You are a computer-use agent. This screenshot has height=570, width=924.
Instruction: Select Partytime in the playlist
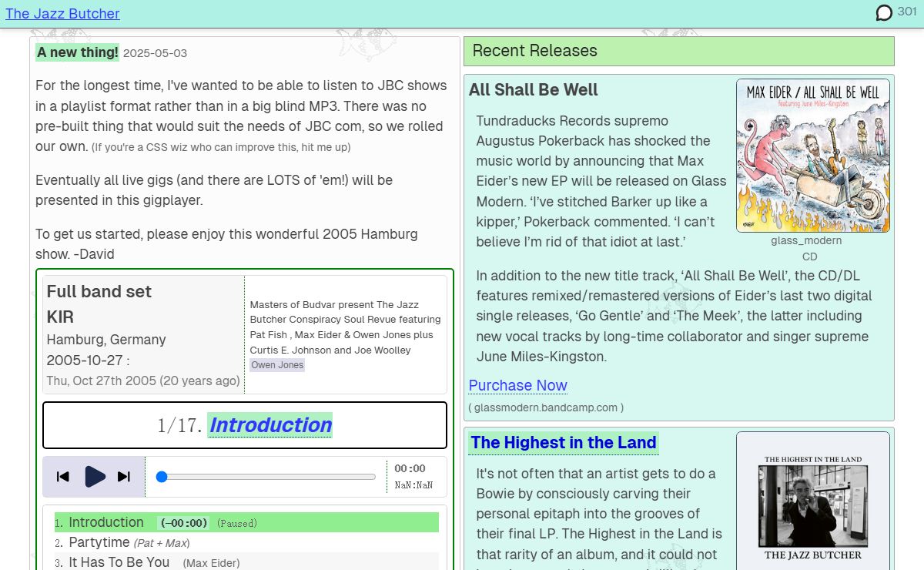(246, 542)
